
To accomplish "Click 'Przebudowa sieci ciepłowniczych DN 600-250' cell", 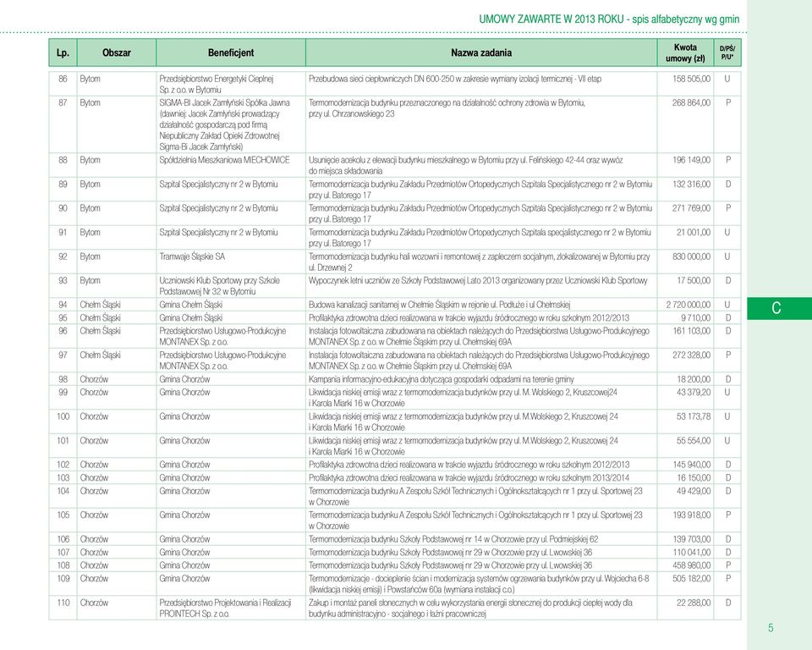I will (x=481, y=84).
